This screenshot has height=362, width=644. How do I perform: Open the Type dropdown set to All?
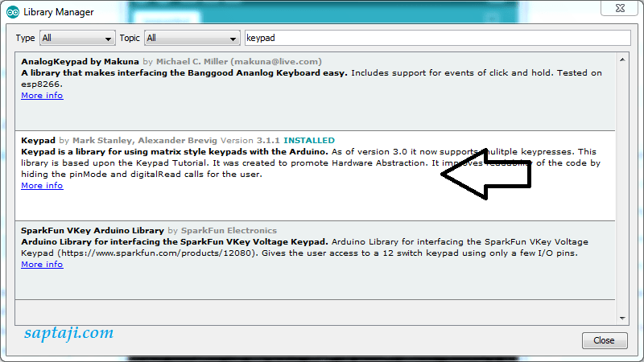point(77,38)
